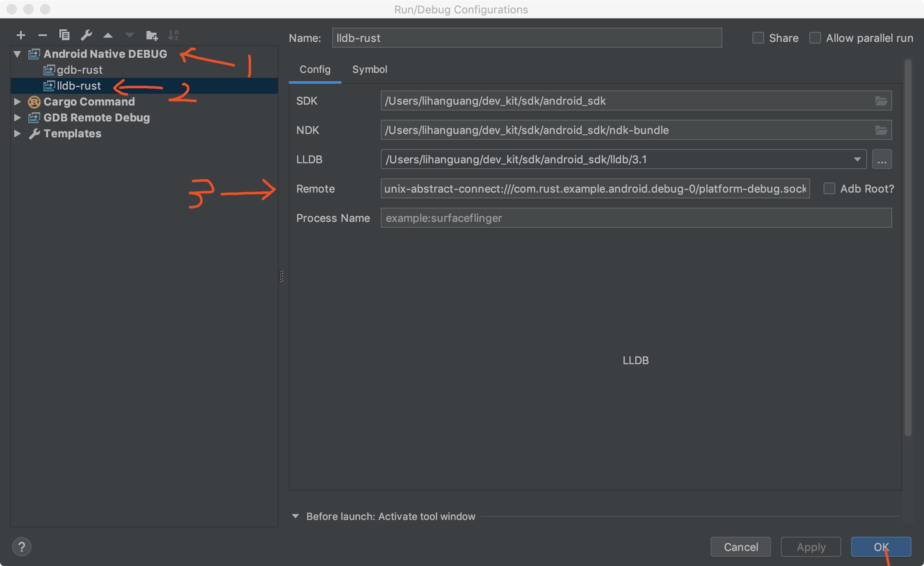Screen dimensions: 924x566
Task: Click the add new configuration plus icon
Action: [21, 35]
